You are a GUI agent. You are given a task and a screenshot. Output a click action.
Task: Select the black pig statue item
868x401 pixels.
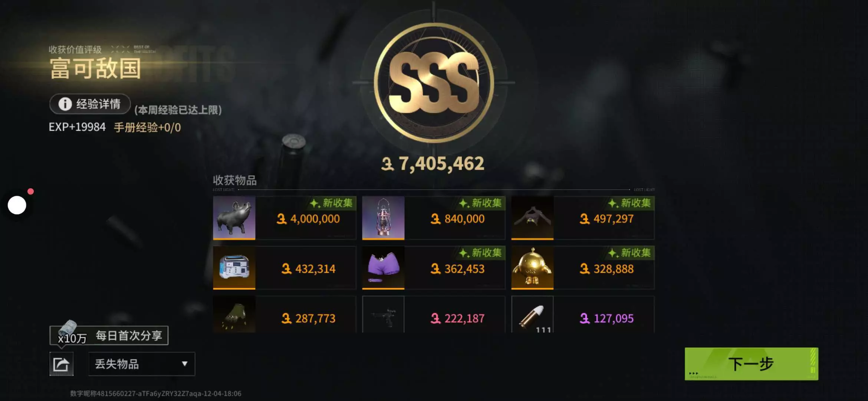click(234, 218)
